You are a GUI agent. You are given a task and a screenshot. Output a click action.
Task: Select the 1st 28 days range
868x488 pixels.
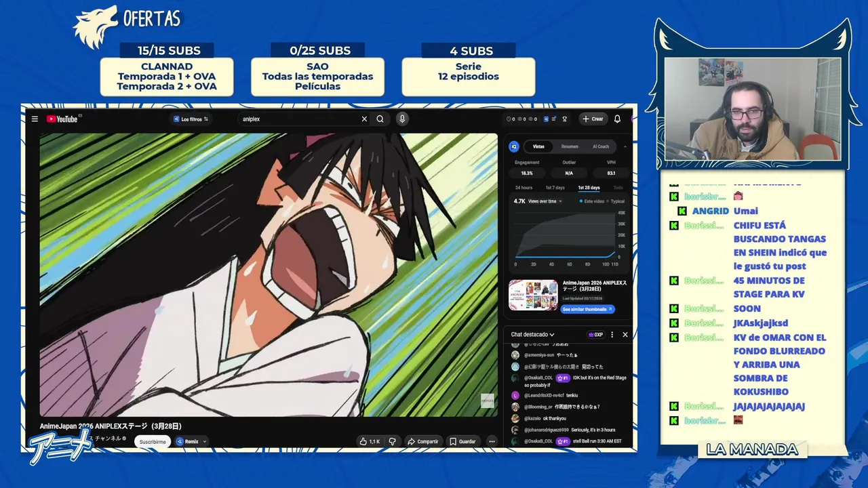589,188
